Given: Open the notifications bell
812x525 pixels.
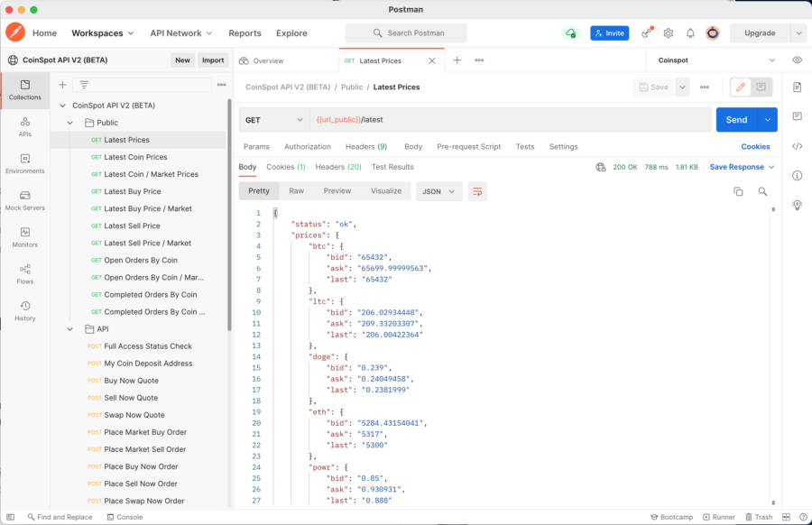Looking at the screenshot, I should [690, 33].
